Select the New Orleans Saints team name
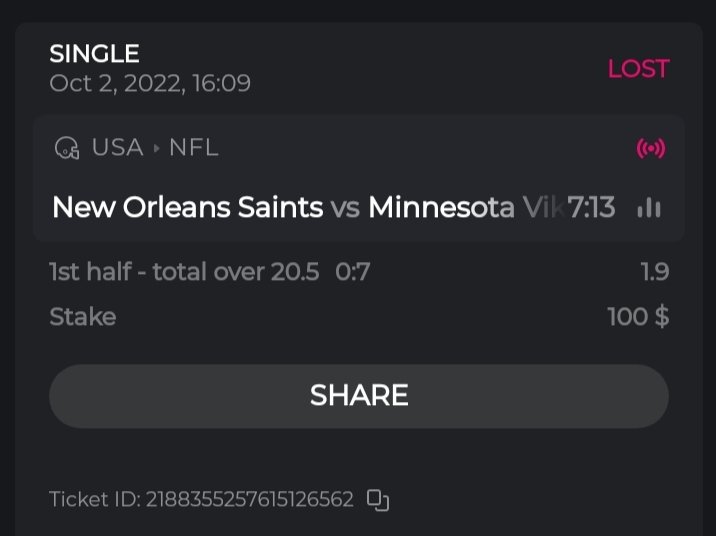 pyautogui.click(x=187, y=207)
